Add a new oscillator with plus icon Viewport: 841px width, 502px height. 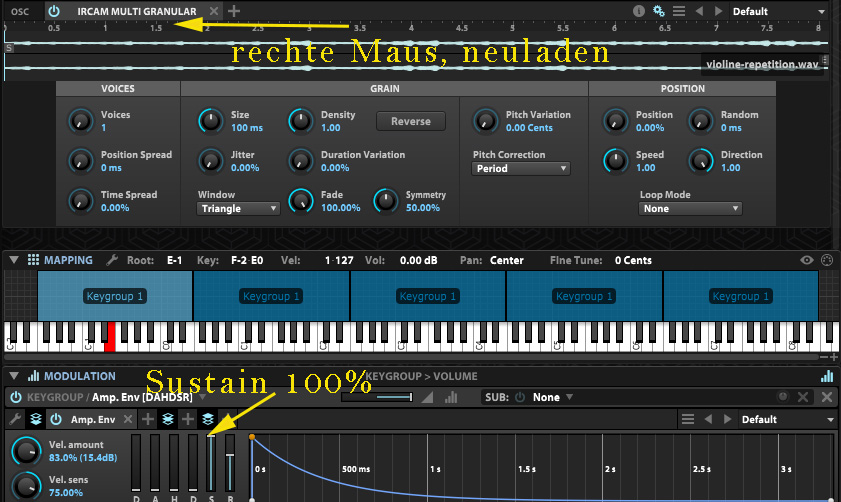(234, 11)
